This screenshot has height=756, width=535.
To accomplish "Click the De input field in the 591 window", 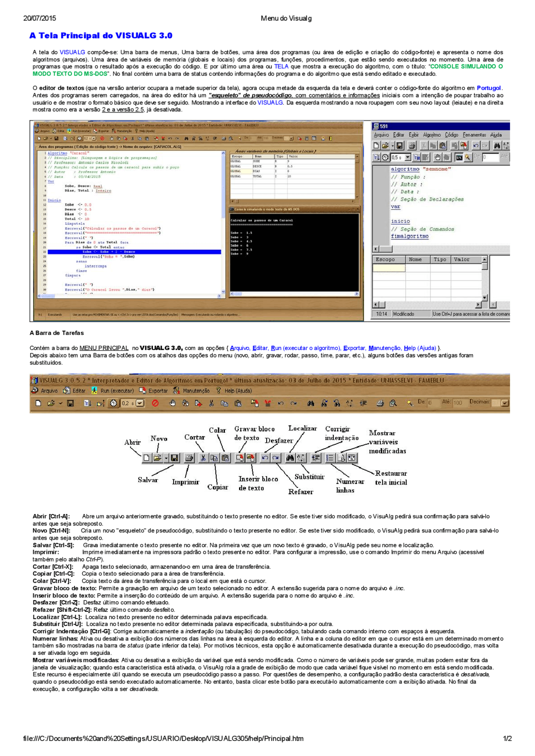I will [x=491, y=157].
